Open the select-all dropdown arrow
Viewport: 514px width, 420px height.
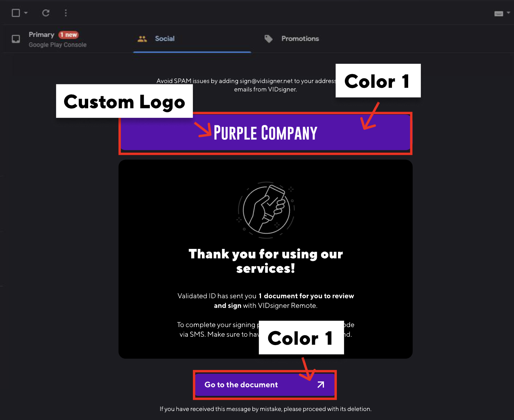pos(26,13)
